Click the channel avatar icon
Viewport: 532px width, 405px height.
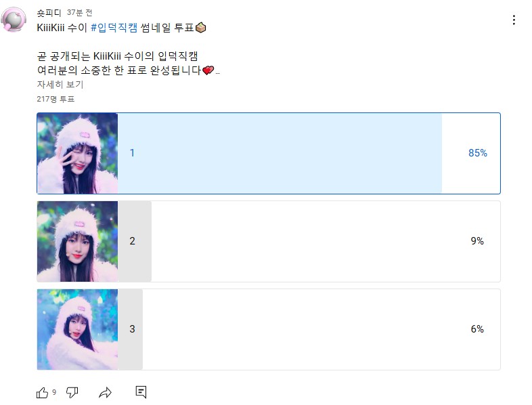click(14, 20)
